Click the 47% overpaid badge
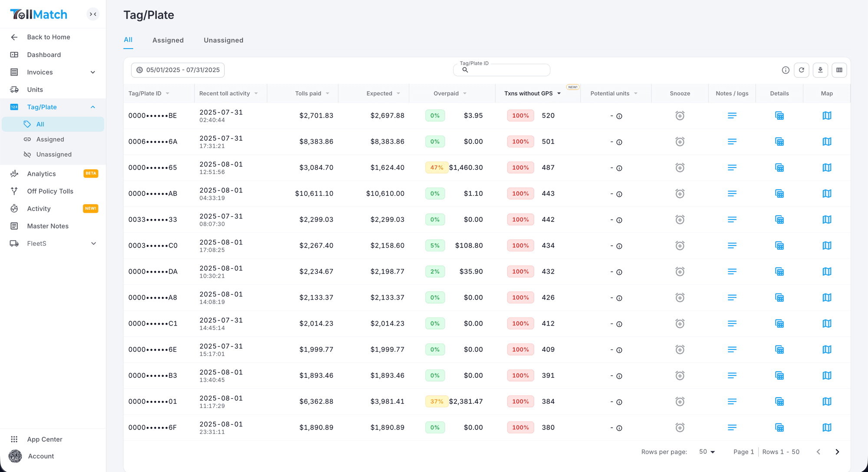Screen dimensions: 868x472 437,168
